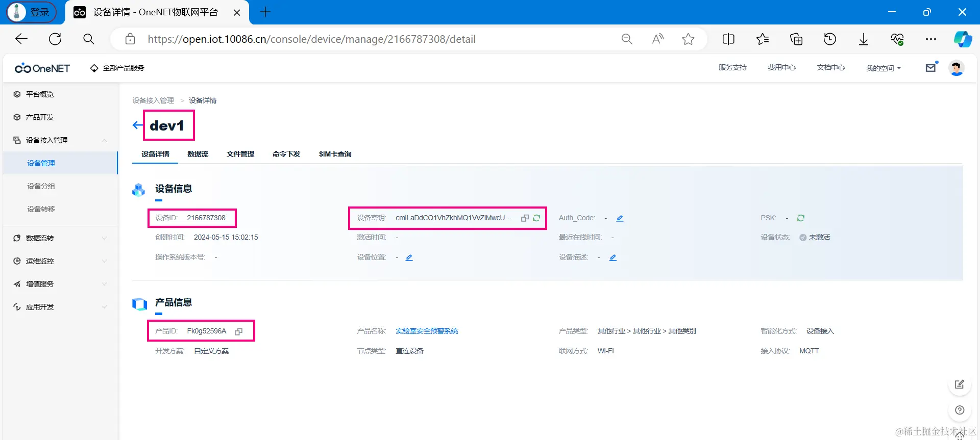The height and width of the screenshot is (440, 980).
Task: Open 全部产品服务 menu
Action: coord(117,68)
